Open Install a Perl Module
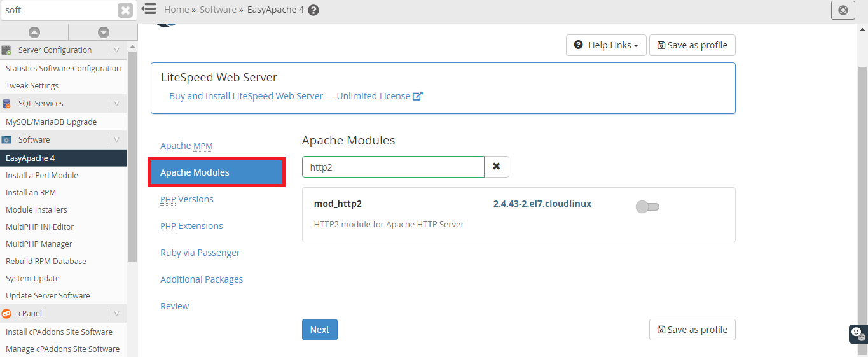 tap(42, 176)
